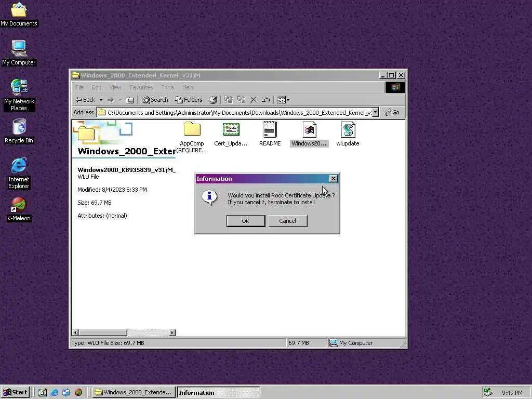Select the AppComp folder

click(192, 137)
